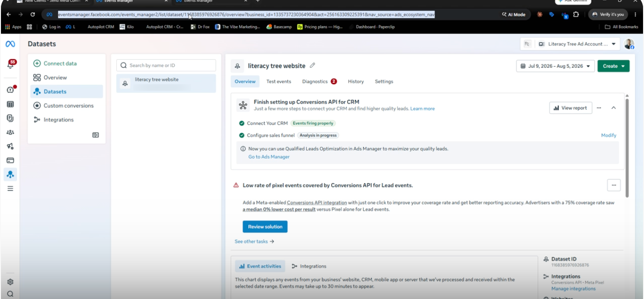Open the Audiences people icon in sidebar

tap(10, 132)
